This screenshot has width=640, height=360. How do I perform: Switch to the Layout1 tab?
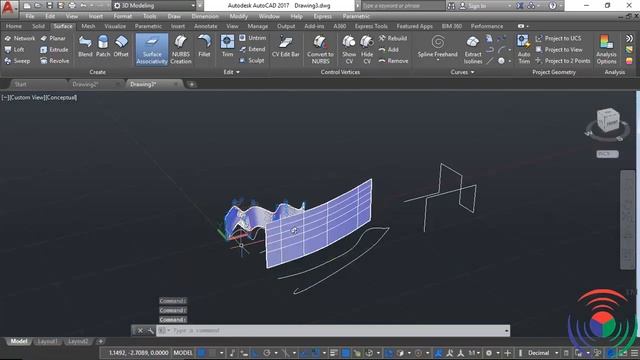pos(47,341)
